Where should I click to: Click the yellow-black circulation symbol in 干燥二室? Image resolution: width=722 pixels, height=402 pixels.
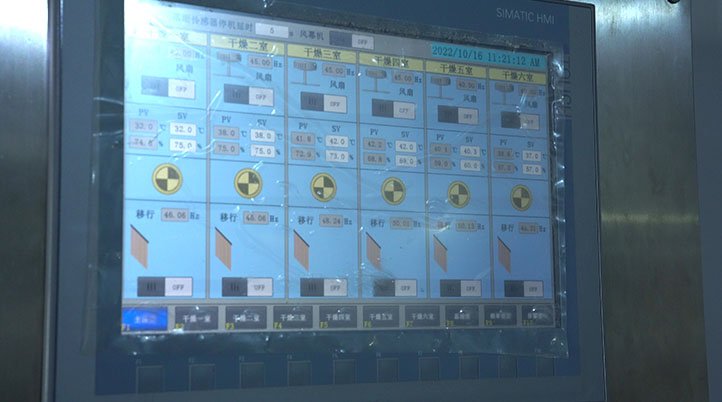pos(248,182)
